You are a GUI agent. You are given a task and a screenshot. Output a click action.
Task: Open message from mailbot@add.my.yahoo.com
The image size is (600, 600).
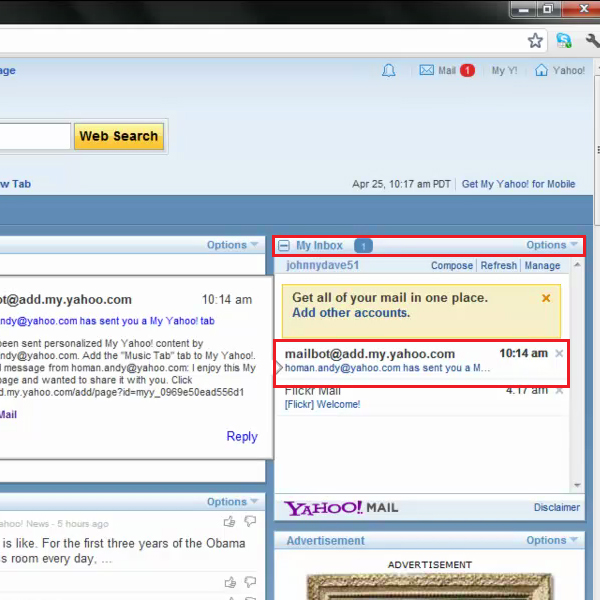(x=421, y=363)
